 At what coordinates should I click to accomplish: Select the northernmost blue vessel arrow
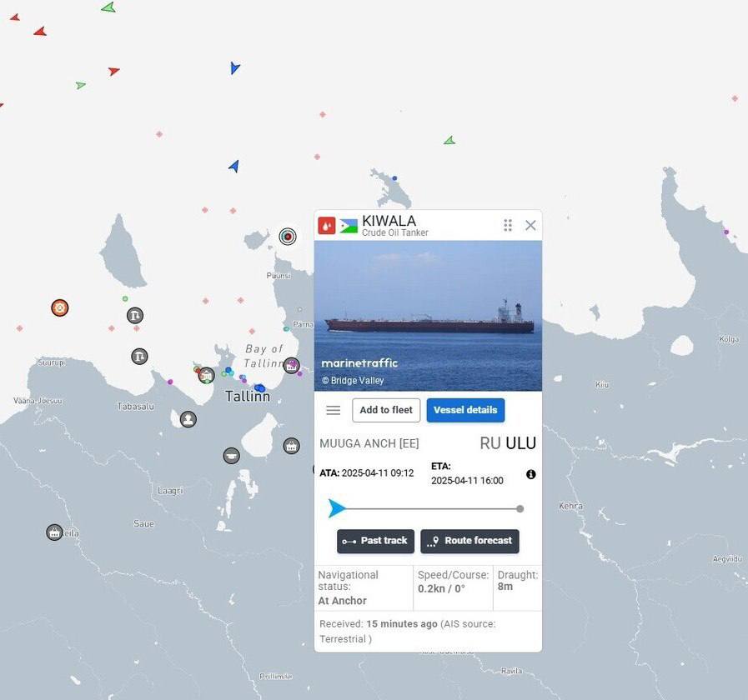(x=234, y=68)
